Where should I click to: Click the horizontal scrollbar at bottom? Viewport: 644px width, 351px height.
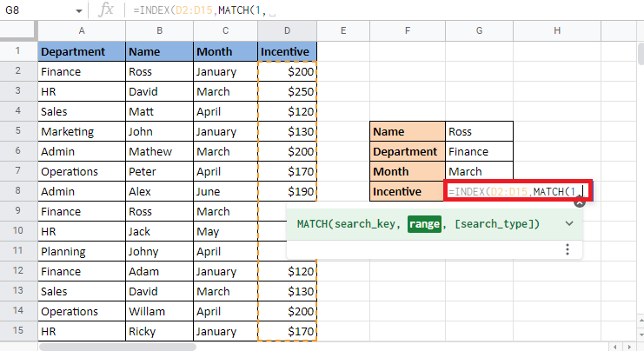point(261,347)
